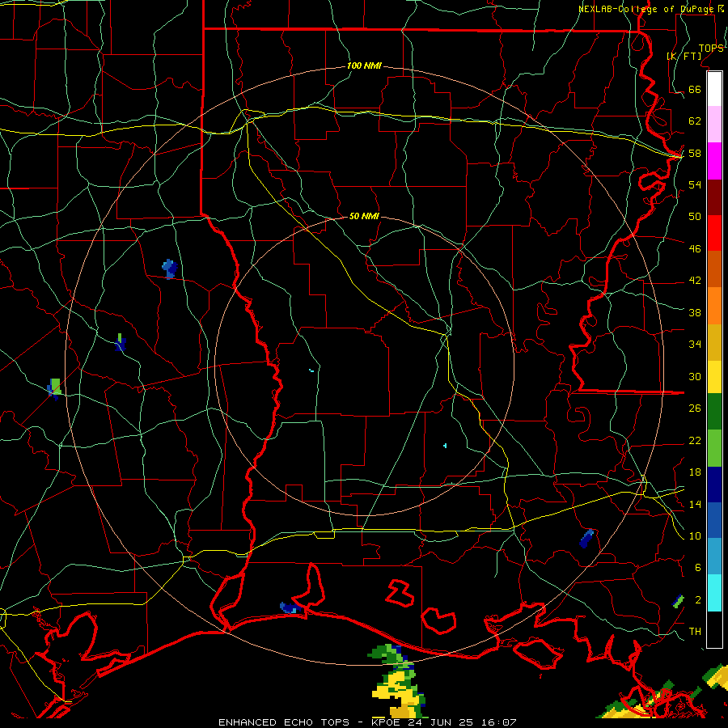Click the legend value "54"
The image size is (728, 728).
click(x=695, y=184)
